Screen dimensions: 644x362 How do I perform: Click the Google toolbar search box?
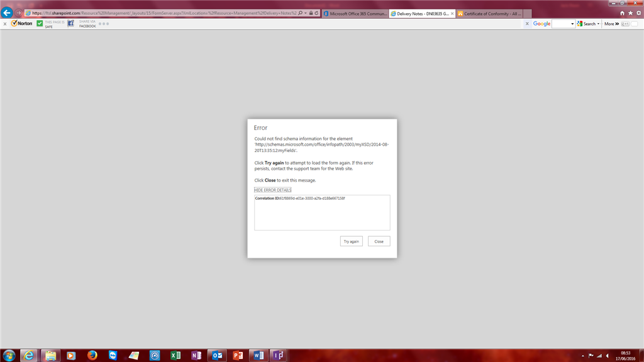tap(561, 24)
